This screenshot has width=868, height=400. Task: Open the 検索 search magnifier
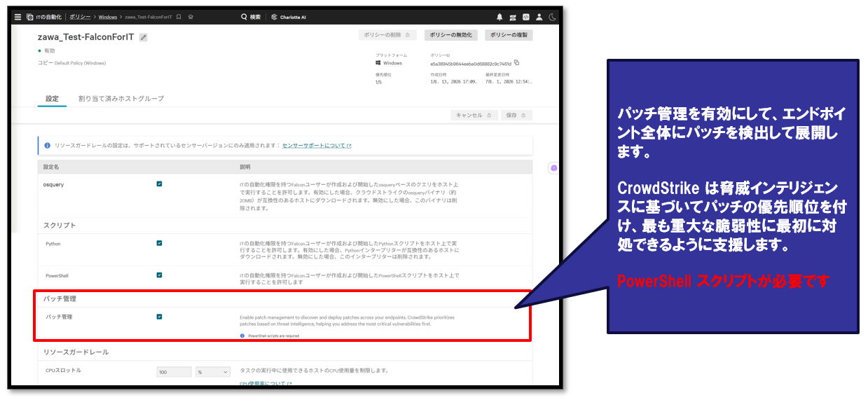click(x=244, y=17)
